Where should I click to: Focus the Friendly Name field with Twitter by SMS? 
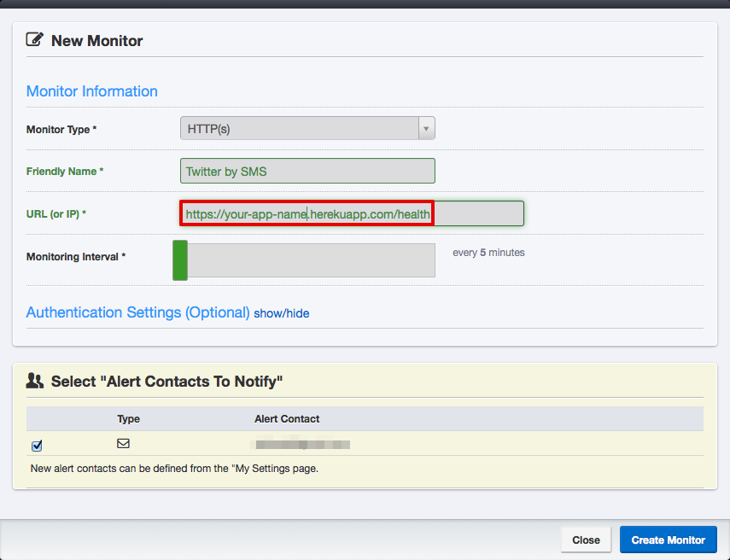click(307, 171)
